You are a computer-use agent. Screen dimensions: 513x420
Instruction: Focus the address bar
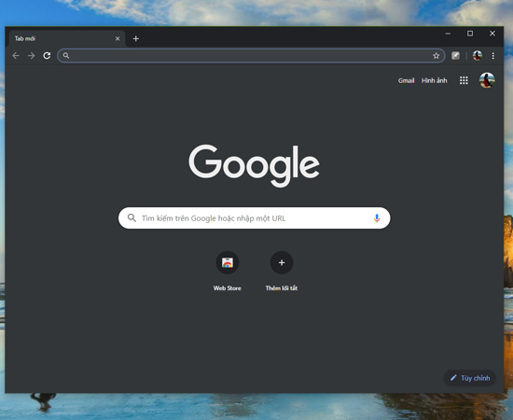251,56
